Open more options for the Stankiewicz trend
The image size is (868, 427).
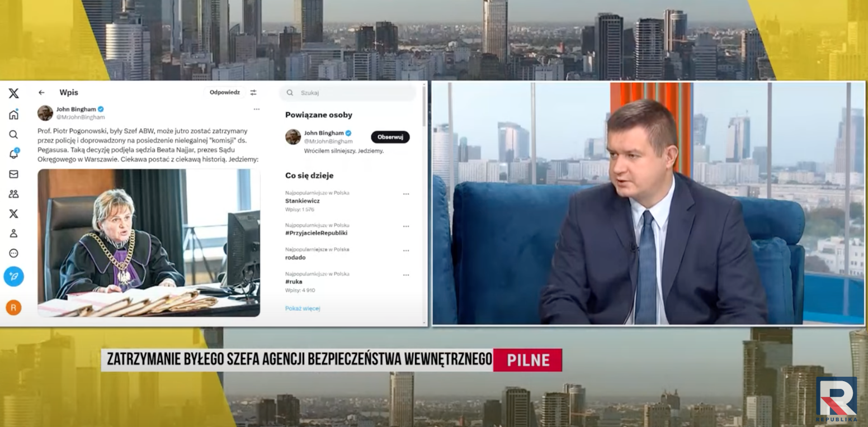pyautogui.click(x=406, y=194)
